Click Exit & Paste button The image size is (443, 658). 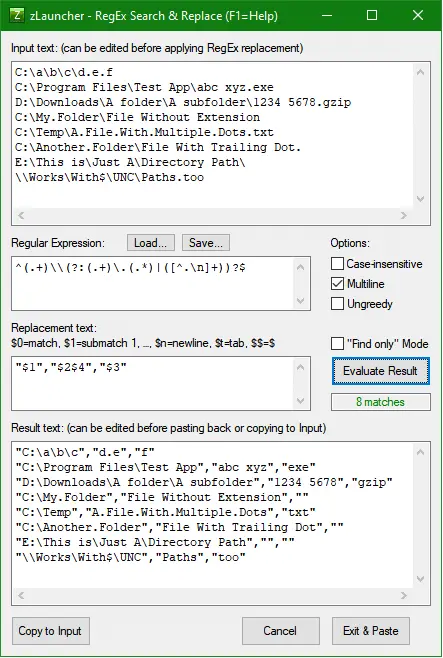tap(370, 631)
